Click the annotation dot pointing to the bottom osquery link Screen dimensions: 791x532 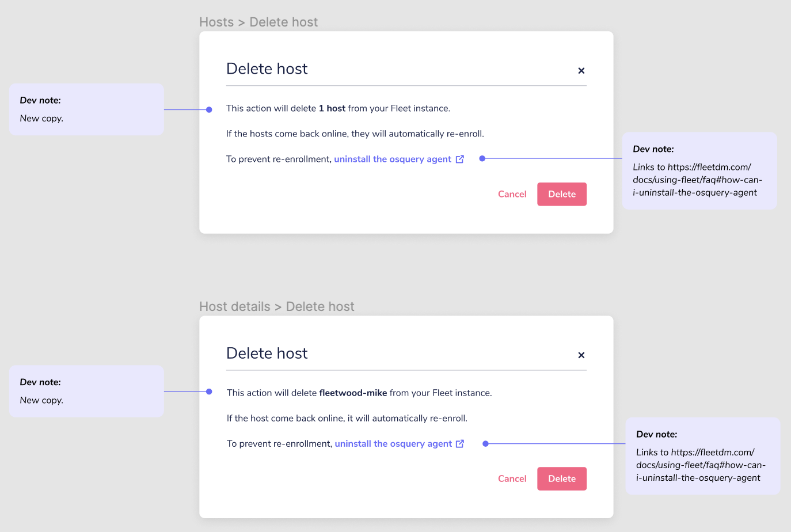click(x=485, y=443)
